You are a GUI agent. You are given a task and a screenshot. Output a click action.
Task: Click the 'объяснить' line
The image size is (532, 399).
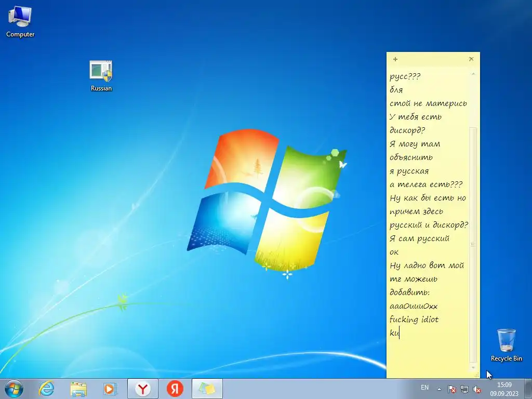coord(411,157)
